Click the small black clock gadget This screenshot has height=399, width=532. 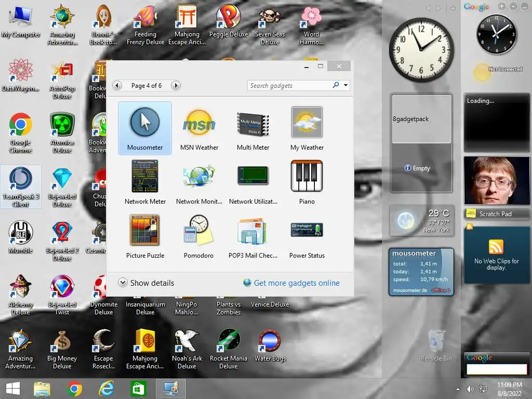click(497, 34)
